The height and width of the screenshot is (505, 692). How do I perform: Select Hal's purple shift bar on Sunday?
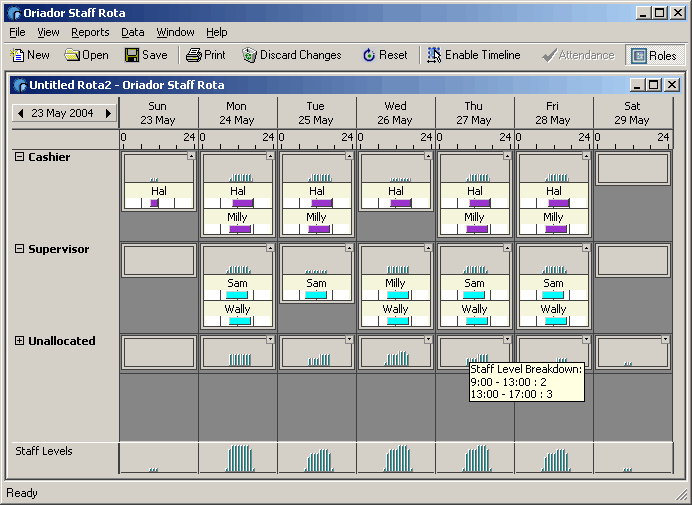[154, 203]
